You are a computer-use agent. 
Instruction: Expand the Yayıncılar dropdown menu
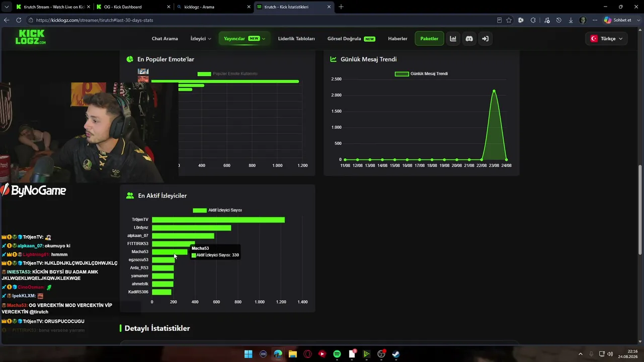244,39
